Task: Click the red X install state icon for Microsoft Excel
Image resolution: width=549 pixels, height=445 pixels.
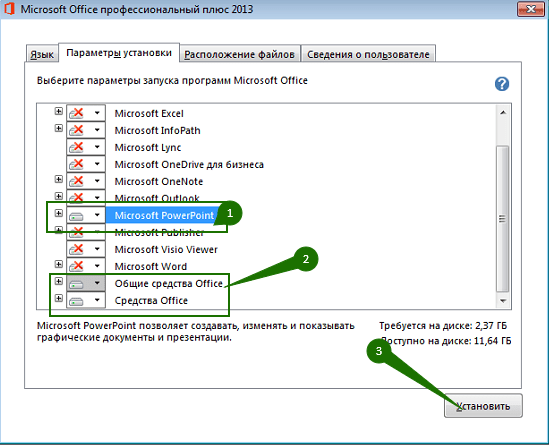Action: [x=76, y=113]
